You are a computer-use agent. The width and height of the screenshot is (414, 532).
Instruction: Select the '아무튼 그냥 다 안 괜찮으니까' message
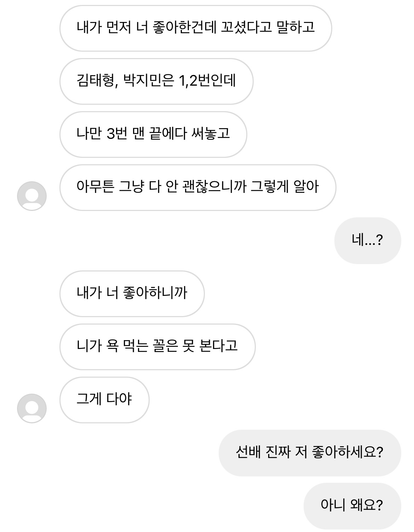pos(197,188)
